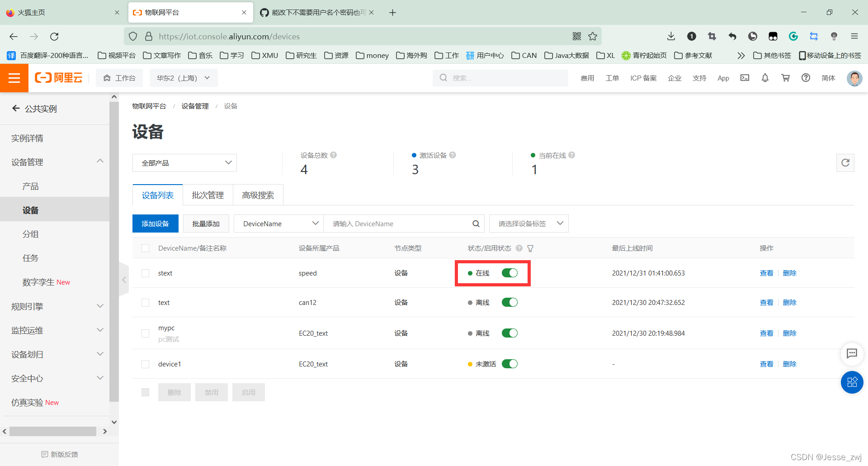
Task: Check the box for the text device row
Action: [x=145, y=303]
